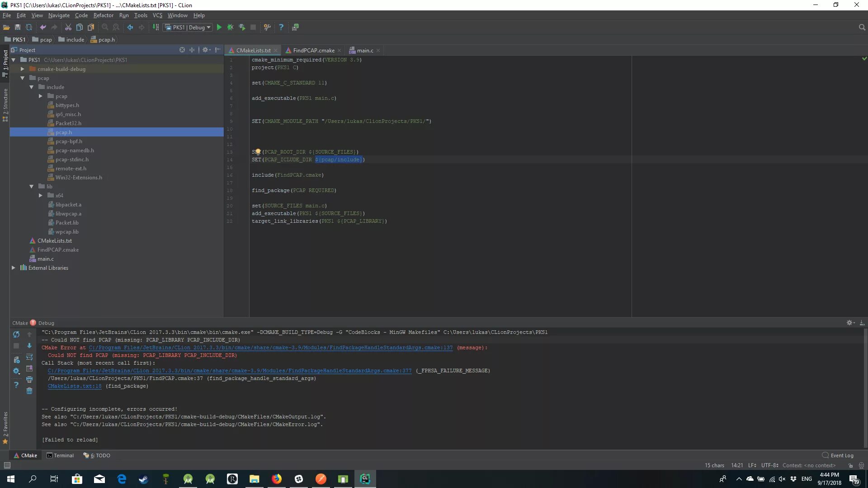The image size is (868, 488).
Task: Select main.c in project tree
Action: click(46, 259)
